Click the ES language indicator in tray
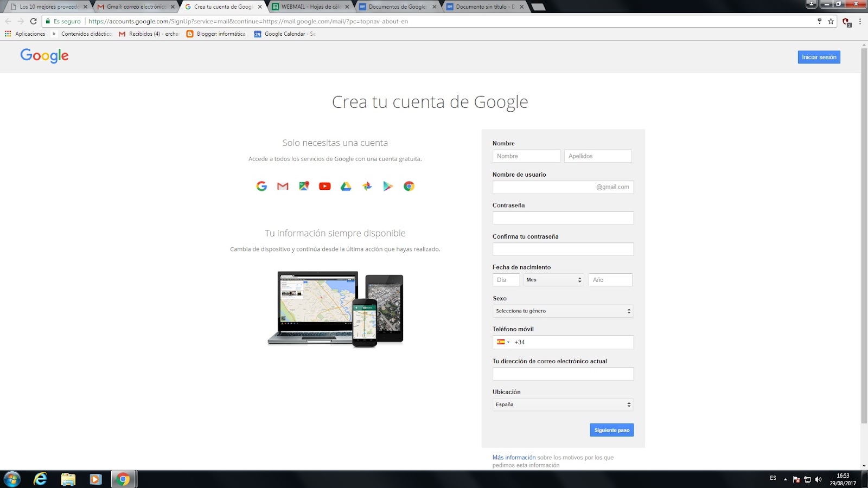 (x=773, y=478)
